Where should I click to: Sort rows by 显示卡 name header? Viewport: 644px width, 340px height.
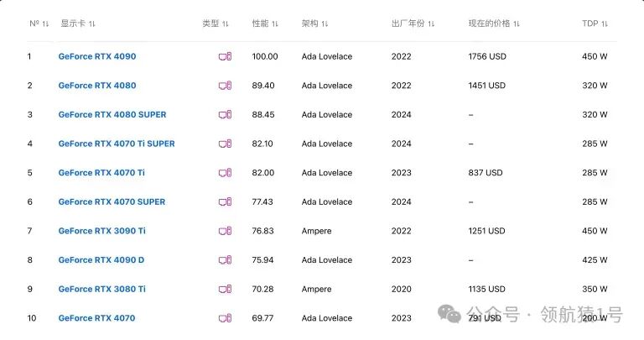(77, 24)
